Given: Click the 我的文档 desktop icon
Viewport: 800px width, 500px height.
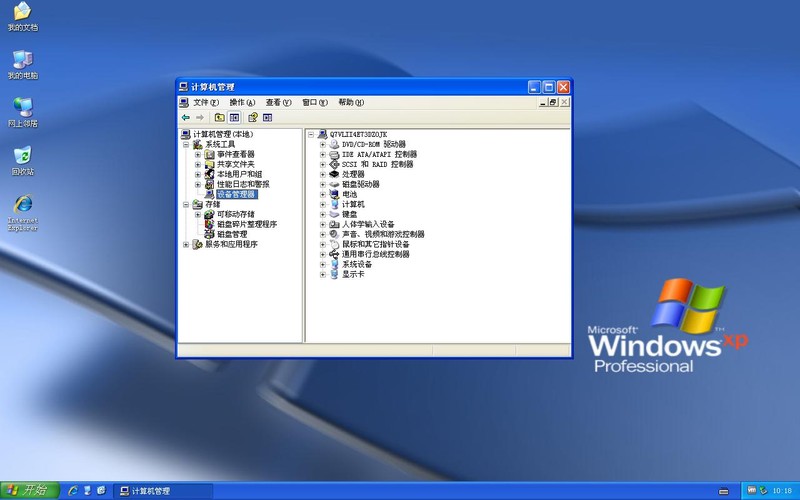Looking at the screenshot, I should click(22, 16).
